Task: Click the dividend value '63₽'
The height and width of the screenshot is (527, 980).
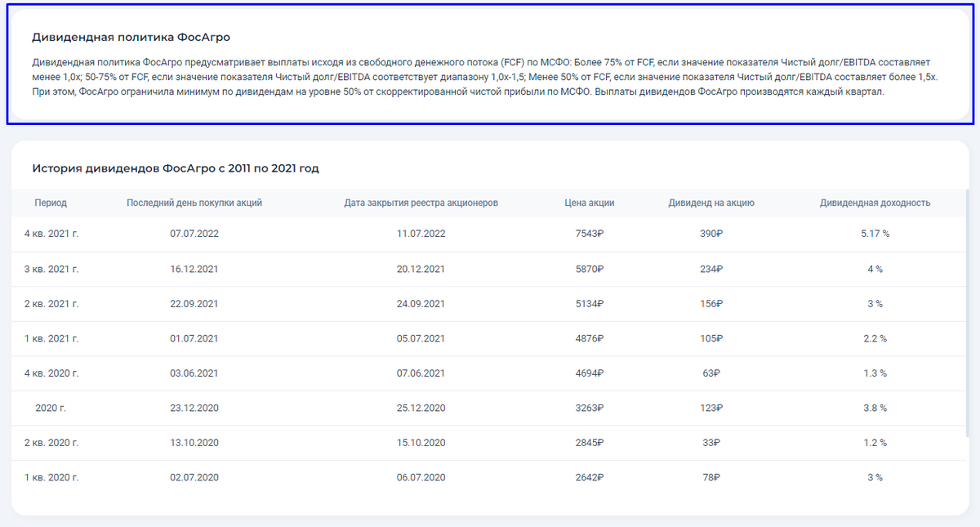Action: (711, 373)
